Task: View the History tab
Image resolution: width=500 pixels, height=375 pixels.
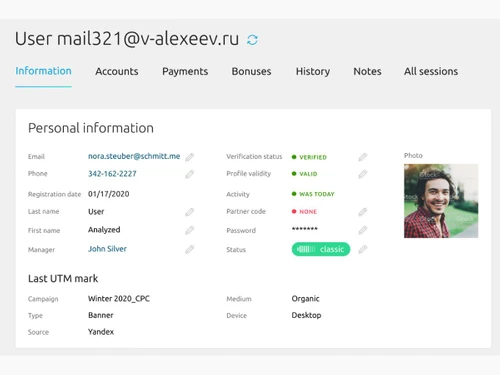Action: tap(313, 71)
